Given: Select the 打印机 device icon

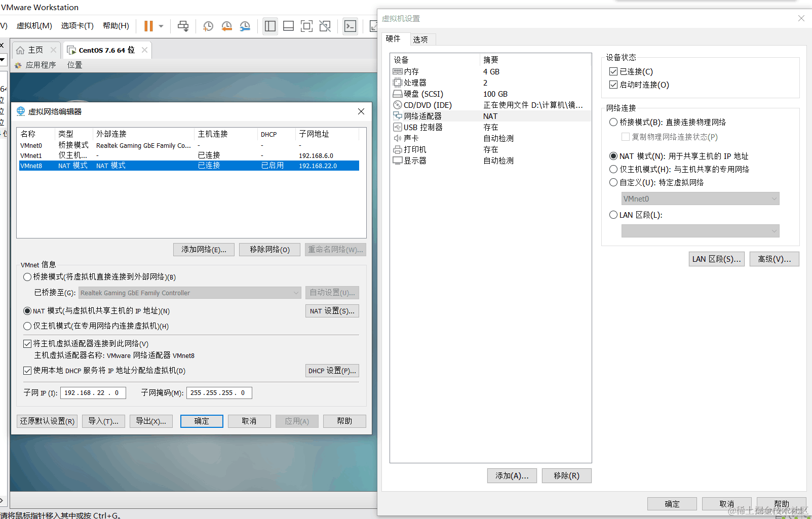Looking at the screenshot, I should (398, 149).
